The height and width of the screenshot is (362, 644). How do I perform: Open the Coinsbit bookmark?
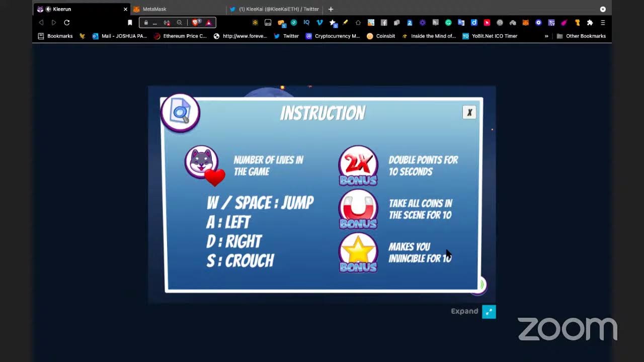381,36
